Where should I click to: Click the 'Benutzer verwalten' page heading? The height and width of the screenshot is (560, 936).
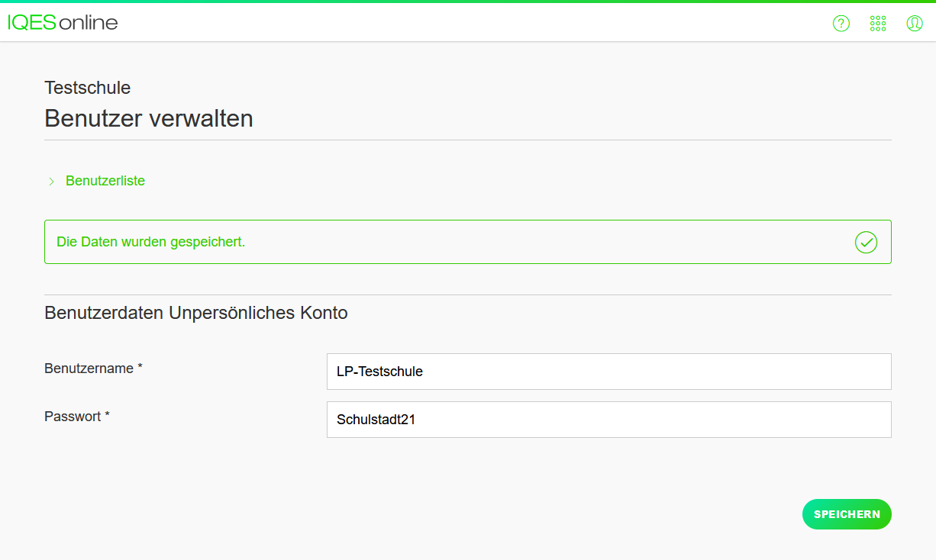click(x=149, y=119)
